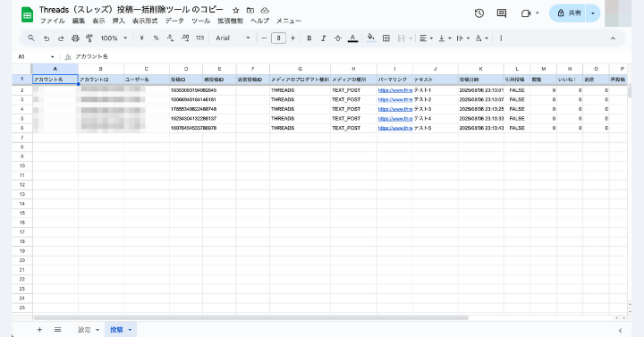Open the Arial font dropdown
Viewport: 644px width, 337px height.
[x=233, y=38]
